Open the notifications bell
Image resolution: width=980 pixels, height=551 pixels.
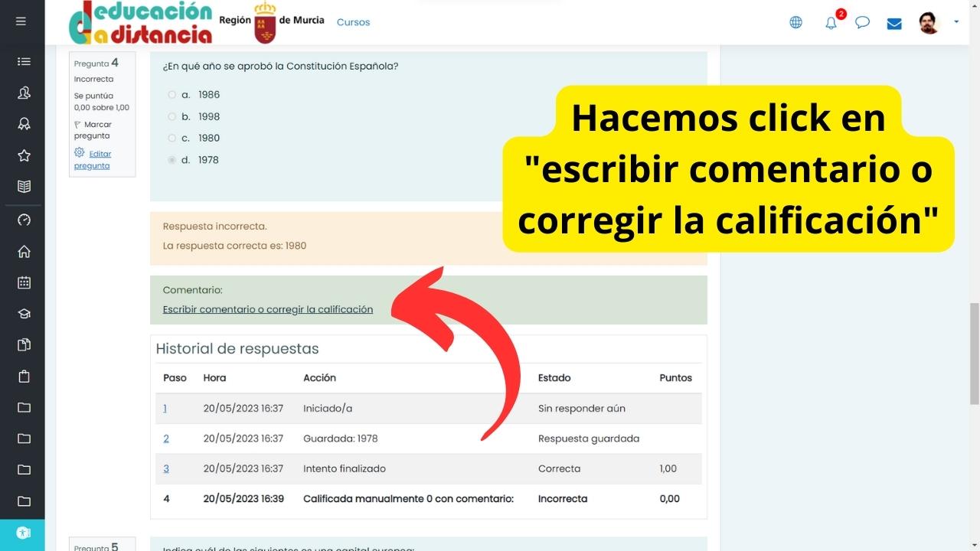click(x=831, y=23)
